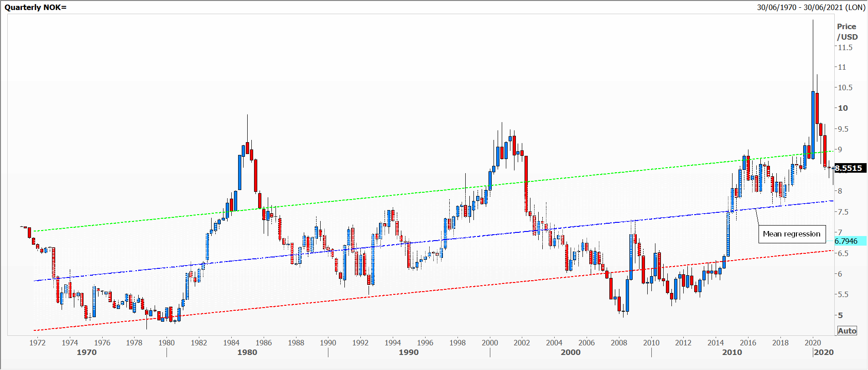Click the bold 1980 decade label
The width and height of the screenshot is (868, 370).
click(247, 352)
